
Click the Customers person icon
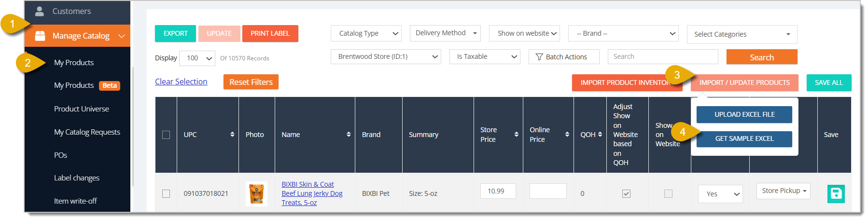(40, 11)
